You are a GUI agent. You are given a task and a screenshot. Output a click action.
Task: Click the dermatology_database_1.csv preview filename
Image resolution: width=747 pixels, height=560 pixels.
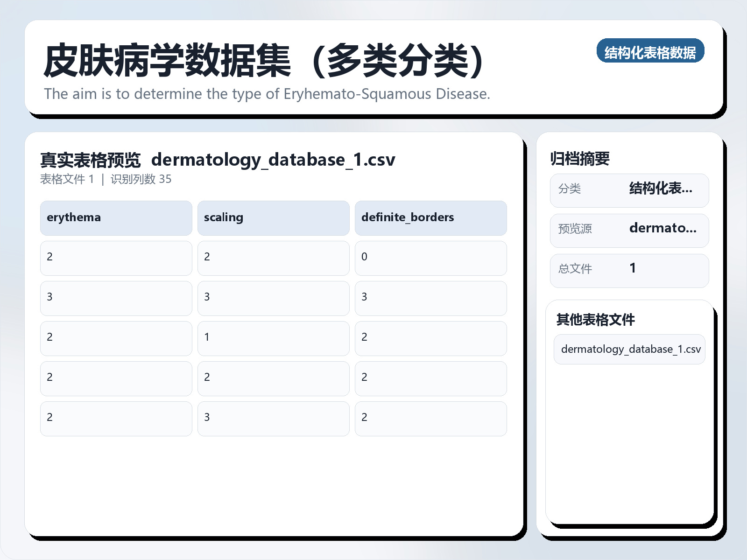(275, 160)
